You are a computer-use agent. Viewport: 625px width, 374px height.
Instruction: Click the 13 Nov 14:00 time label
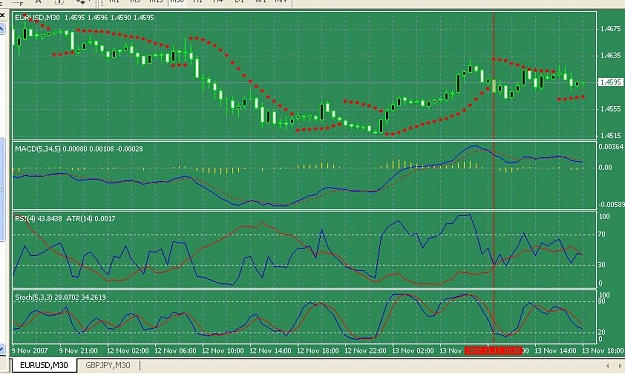point(555,350)
